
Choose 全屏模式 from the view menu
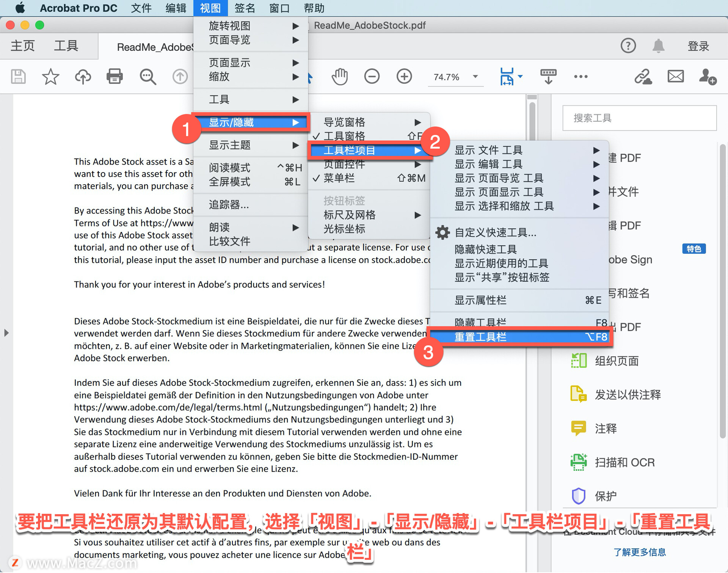251,181
